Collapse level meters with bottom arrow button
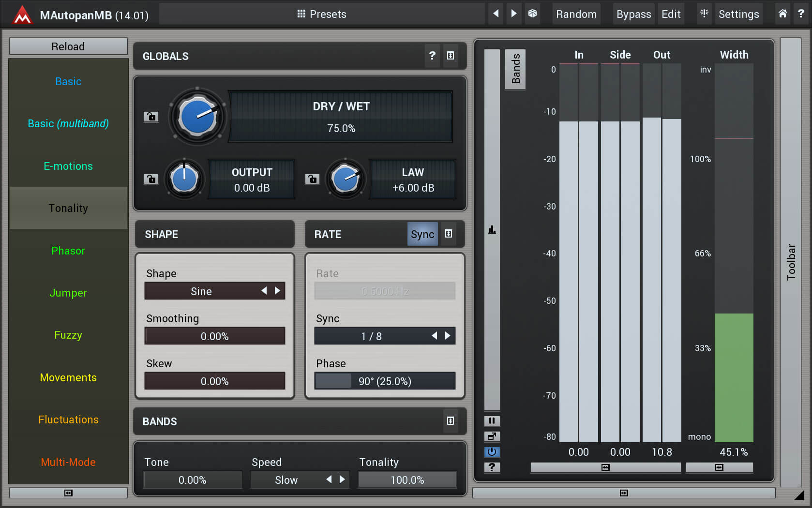Viewport: 812px width, 508px height. click(x=605, y=467)
